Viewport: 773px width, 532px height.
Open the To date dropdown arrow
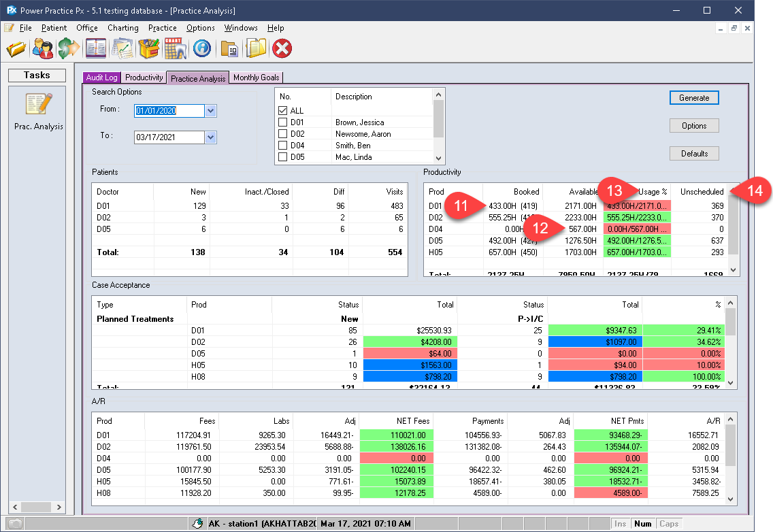click(210, 137)
